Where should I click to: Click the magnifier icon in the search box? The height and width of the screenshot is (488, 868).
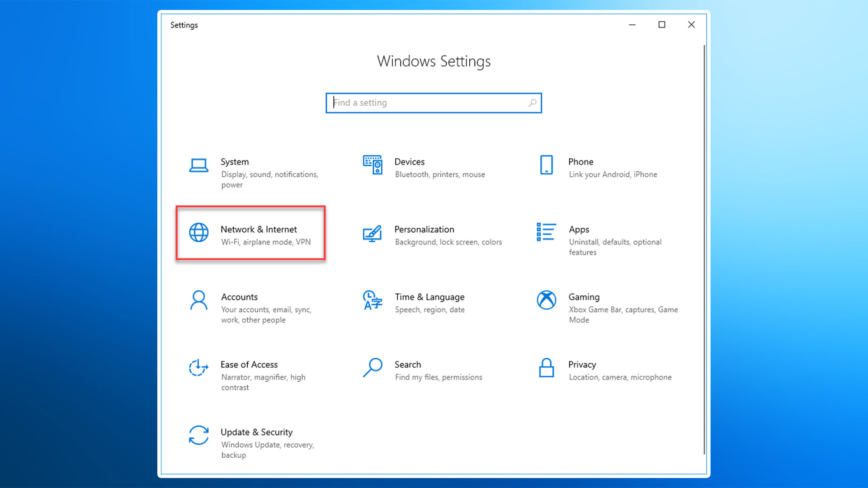[533, 103]
